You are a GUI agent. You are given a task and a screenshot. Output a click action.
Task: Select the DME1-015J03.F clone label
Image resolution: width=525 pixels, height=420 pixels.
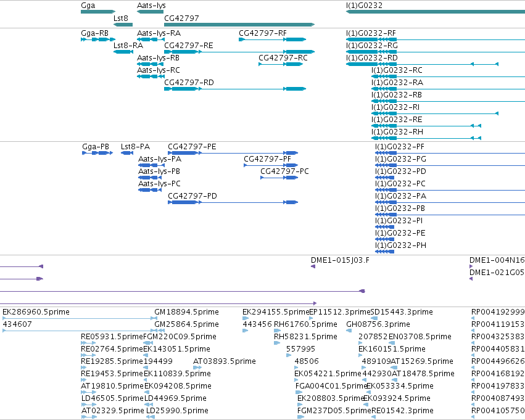coord(340,260)
